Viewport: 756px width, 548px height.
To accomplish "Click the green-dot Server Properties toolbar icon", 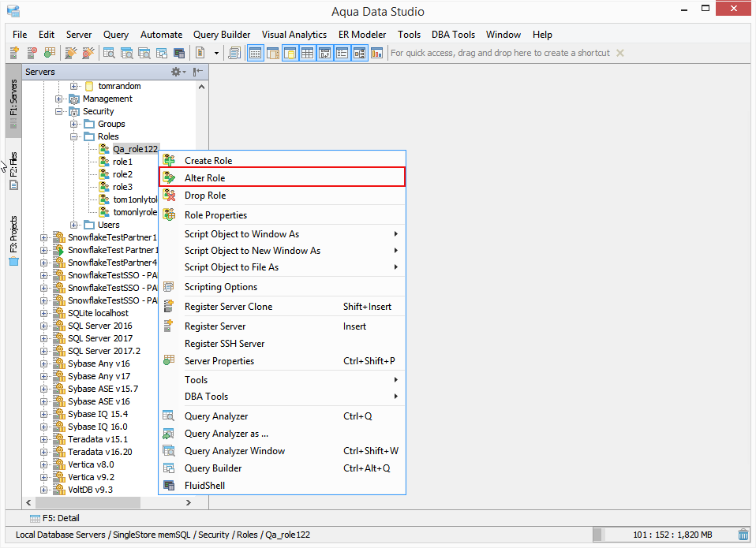I will [x=49, y=53].
